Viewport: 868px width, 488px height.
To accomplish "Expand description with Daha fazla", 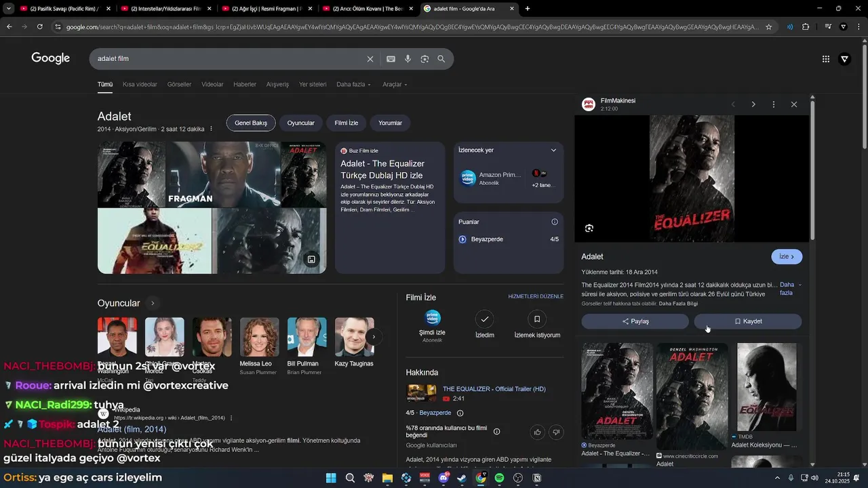I will coord(790,289).
